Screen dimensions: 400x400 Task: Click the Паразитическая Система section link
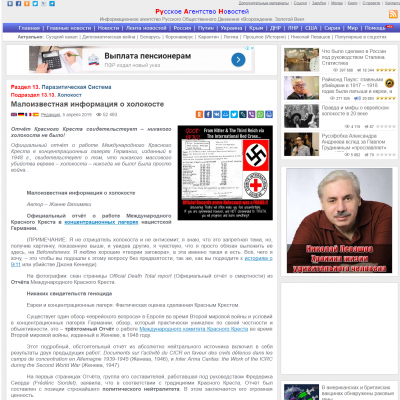pos(76,87)
